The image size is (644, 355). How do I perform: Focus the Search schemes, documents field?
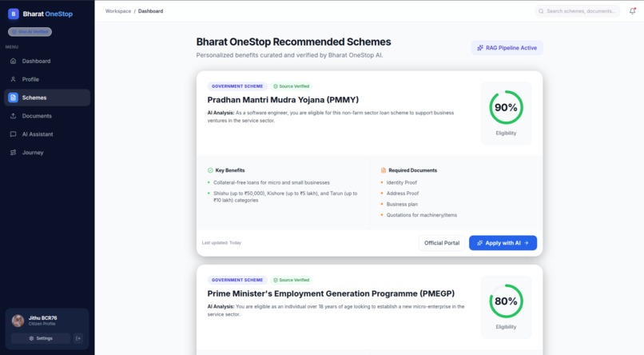click(x=577, y=11)
